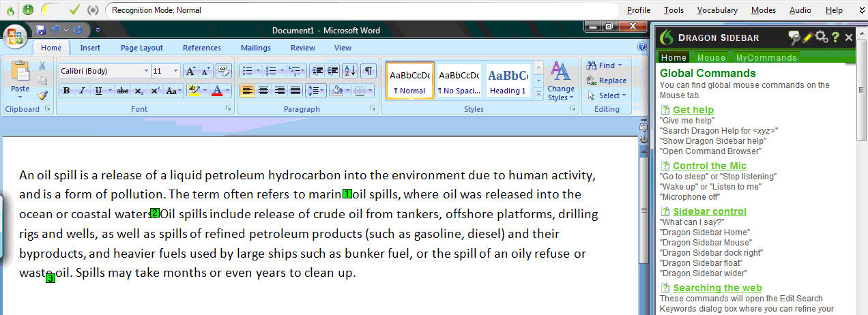Open the Vocabulary menu in DragonBar
This screenshot has height=315, width=868.
coord(717,10)
